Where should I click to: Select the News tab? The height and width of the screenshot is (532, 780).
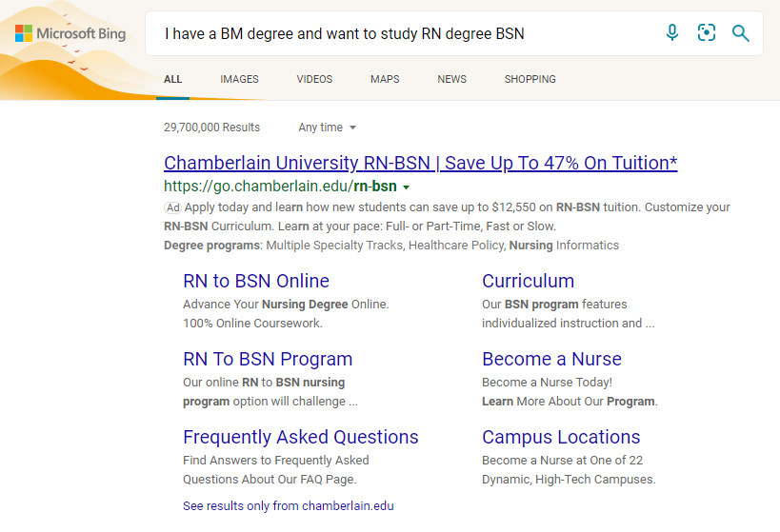tap(451, 80)
